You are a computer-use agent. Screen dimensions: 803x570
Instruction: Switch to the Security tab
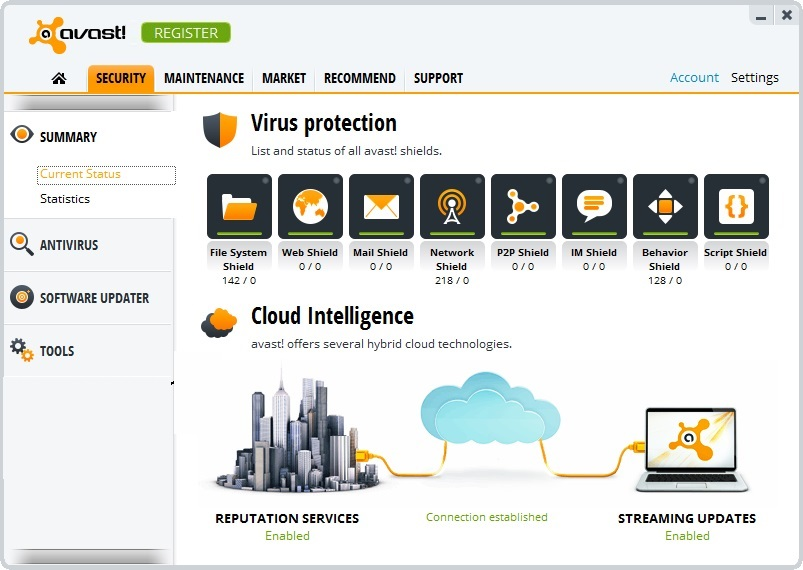tap(121, 78)
